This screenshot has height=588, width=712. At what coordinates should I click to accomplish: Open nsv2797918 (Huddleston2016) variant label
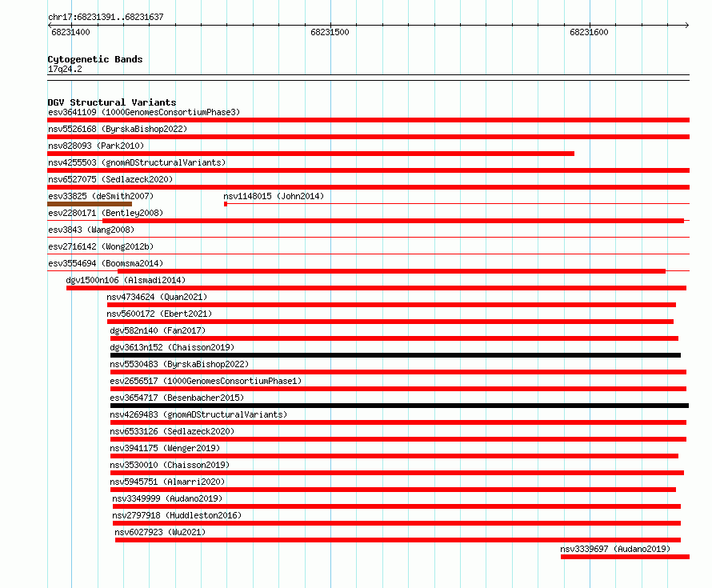[177, 515]
